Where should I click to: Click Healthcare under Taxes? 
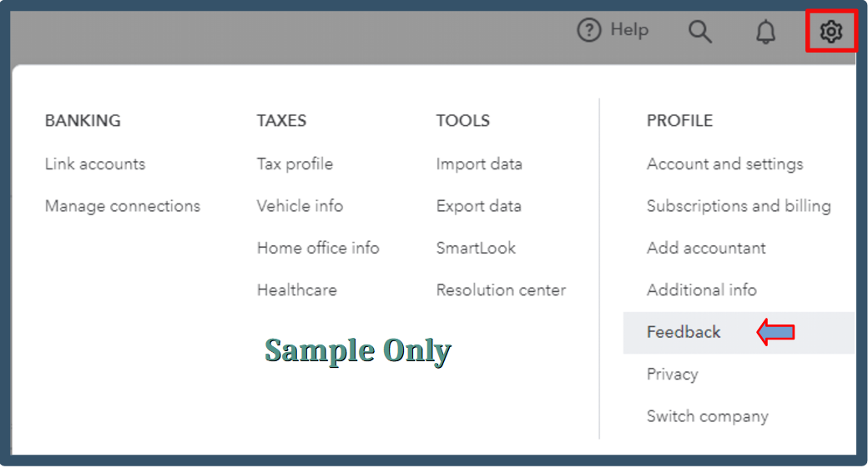(297, 289)
